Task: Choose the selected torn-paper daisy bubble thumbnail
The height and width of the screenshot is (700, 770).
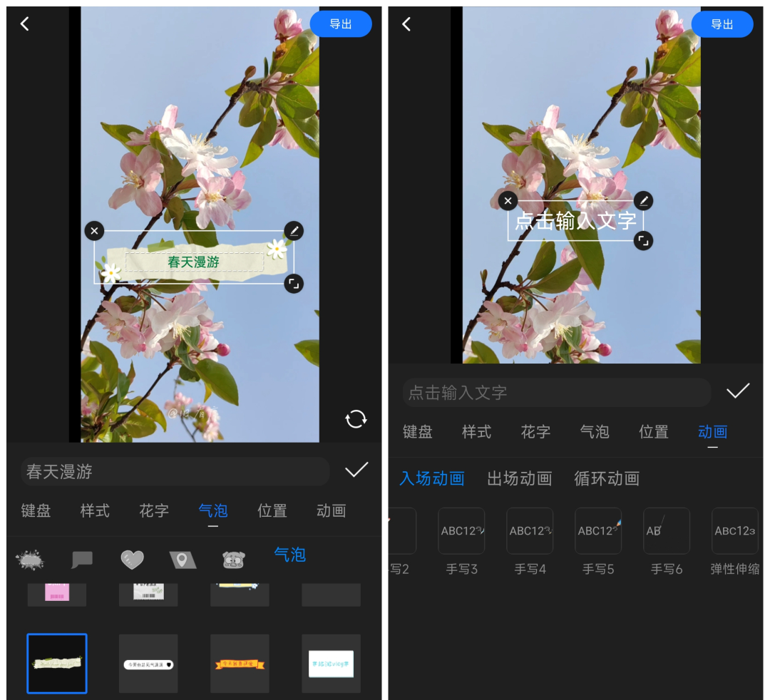Action: (x=57, y=664)
